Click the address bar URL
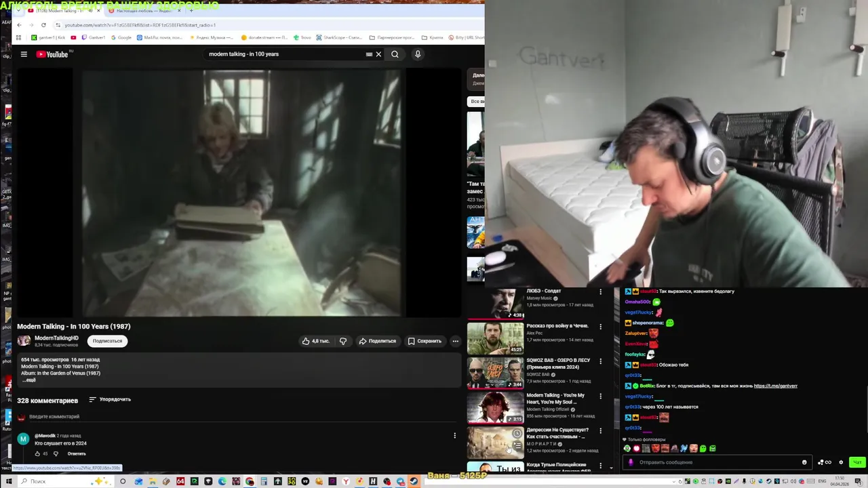 coord(140,25)
